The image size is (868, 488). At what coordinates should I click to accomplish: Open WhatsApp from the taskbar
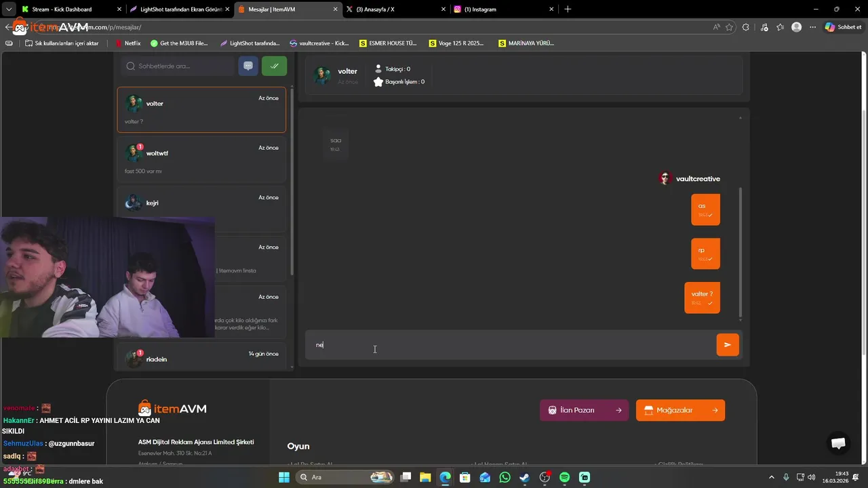(505, 477)
